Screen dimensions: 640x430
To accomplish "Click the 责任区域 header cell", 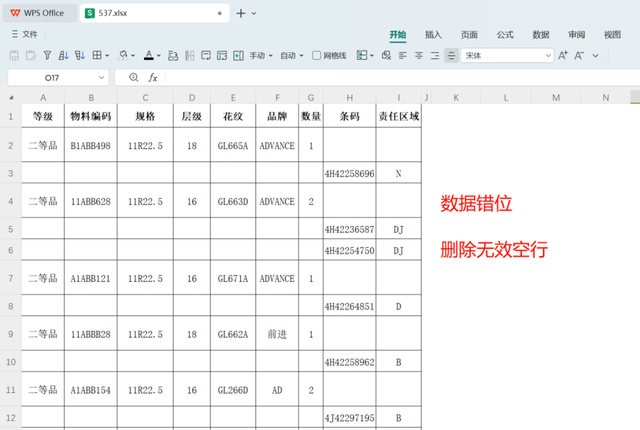I will point(398,116).
